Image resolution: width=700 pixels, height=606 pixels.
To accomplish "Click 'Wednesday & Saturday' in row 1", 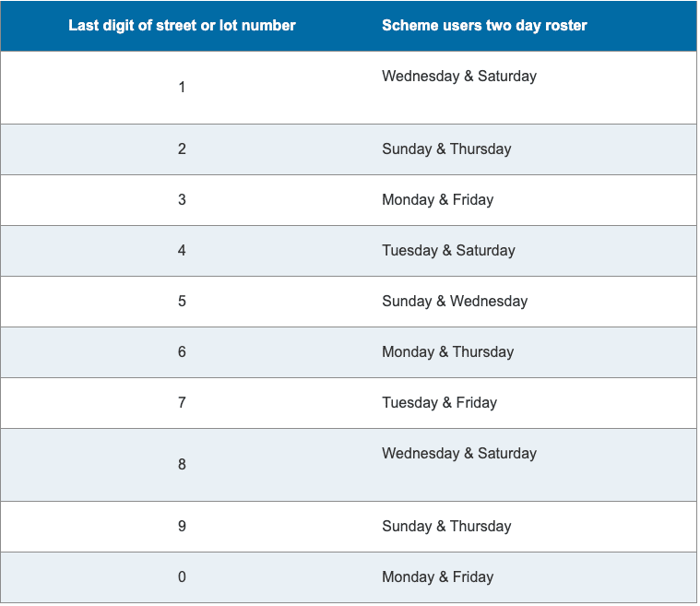I will (x=459, y=77).
